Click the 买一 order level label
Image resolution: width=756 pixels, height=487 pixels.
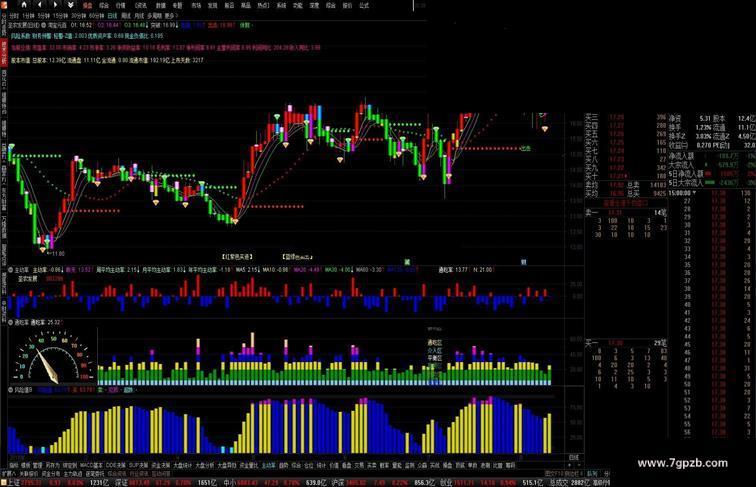591,343
